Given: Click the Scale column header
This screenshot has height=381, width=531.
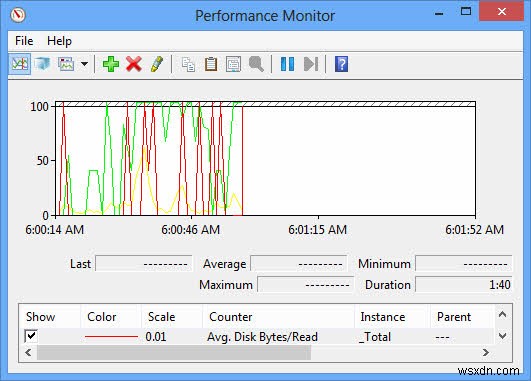Looking at the screenshot, I should (x=172, y=317).
